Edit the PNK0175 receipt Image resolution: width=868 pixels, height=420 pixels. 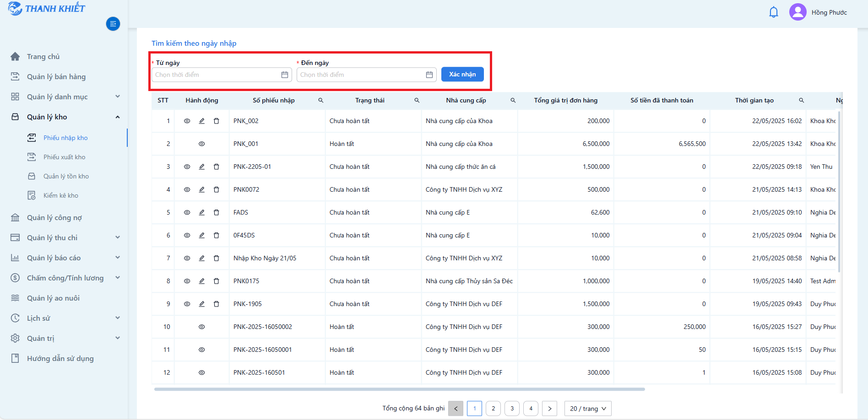pyautogui.click(x=202, y=281)
